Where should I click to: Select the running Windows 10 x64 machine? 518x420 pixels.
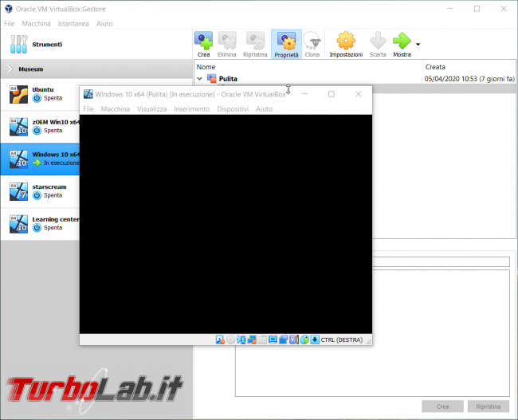[x=40, y=159]
